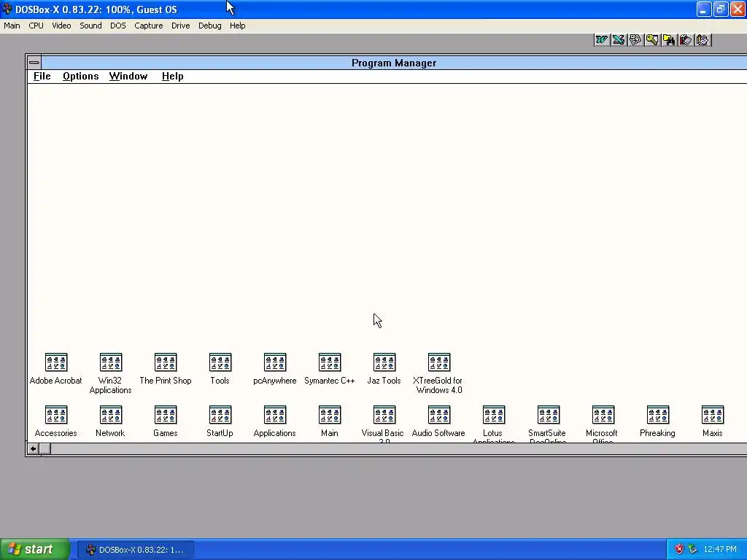Launch Access via the key icon
This screenshot has height=560, width=747.
[652, 40]
